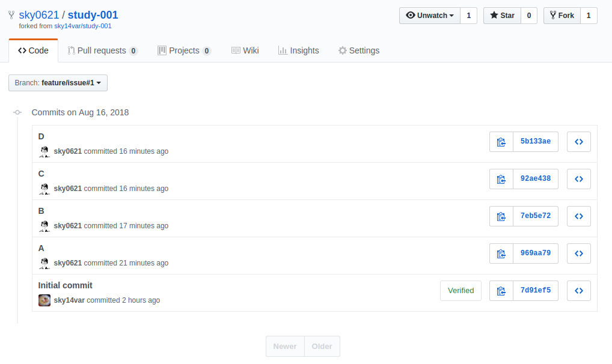Screen dimensions: 612x364
Task: Open the Wiki tab
Action: pyautogui.click(x=245, y=50)
